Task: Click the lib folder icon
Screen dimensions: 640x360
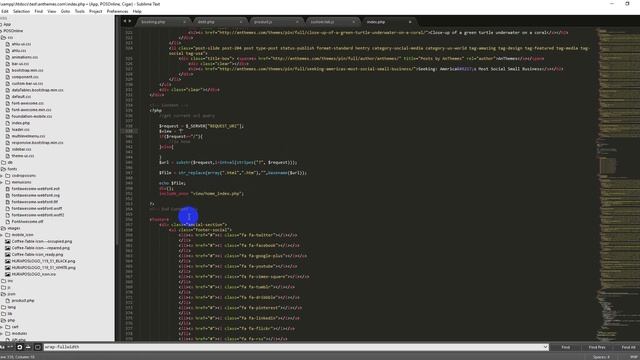Action: point(4,313)
